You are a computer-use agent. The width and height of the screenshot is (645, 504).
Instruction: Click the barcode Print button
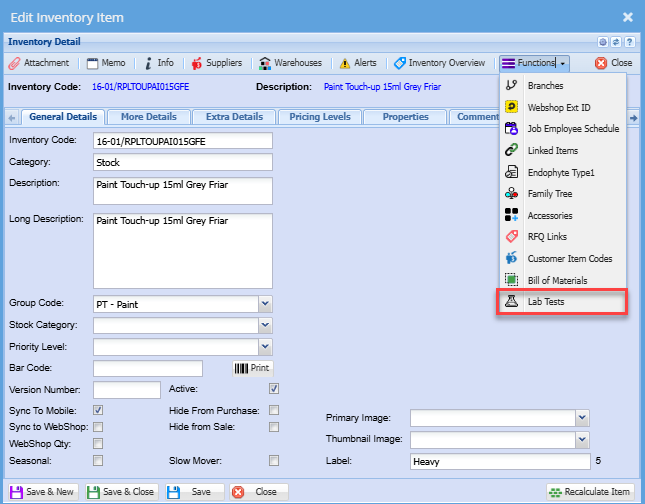(x=253, y=368)
